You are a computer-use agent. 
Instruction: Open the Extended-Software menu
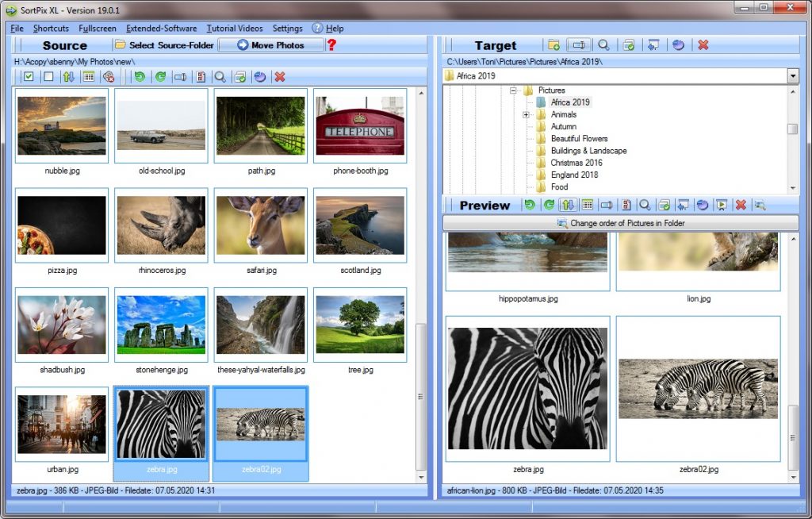point(162,28)
